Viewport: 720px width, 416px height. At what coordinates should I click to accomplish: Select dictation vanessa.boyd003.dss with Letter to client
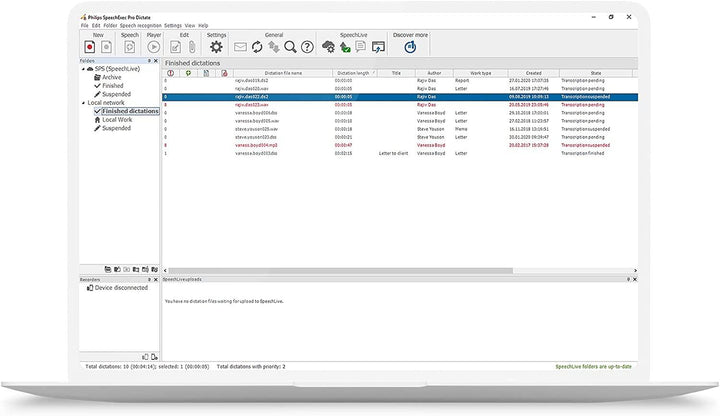click(400, 153)
